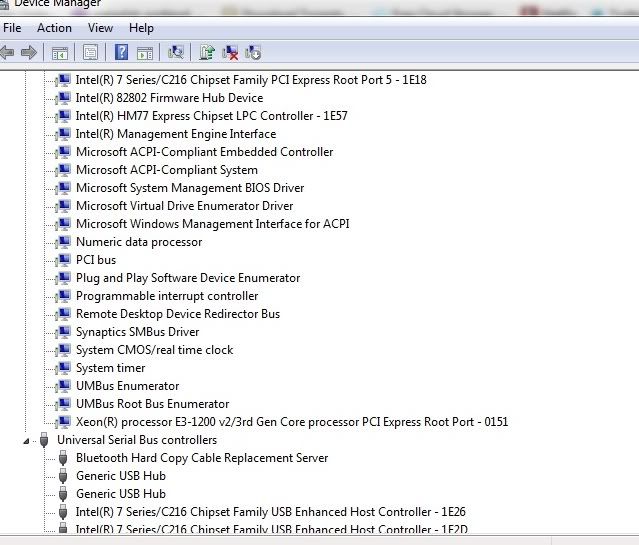
Task: Click the PCI bus device icon
Action: 64,260
